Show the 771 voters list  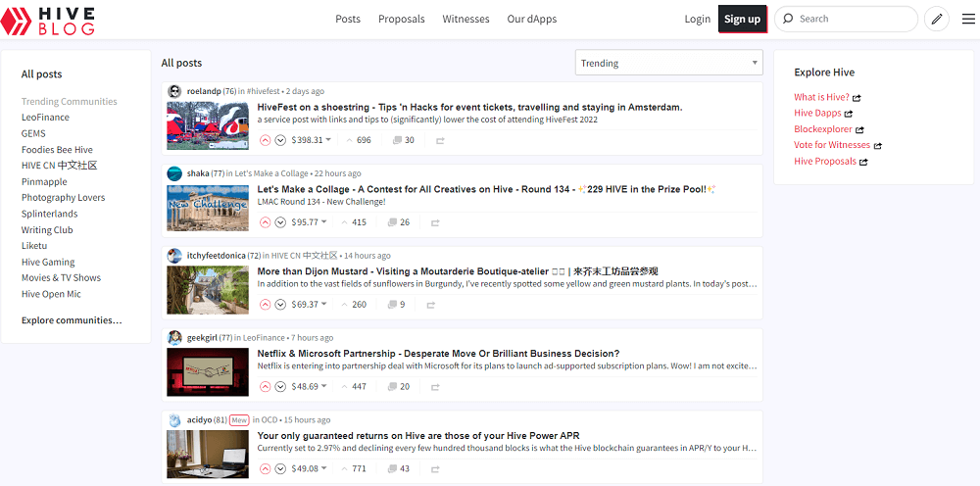coord(354,468)
